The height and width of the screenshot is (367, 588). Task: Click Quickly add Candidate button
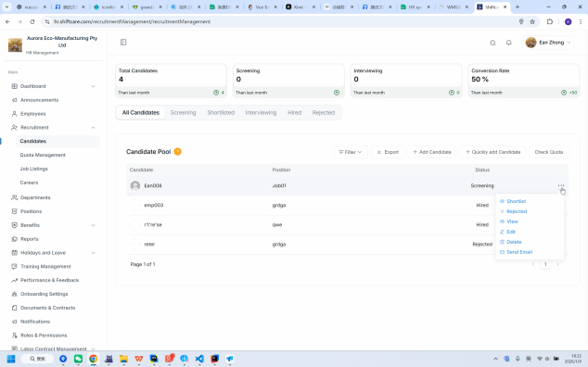pyautogui.click(x=492, y=152)
